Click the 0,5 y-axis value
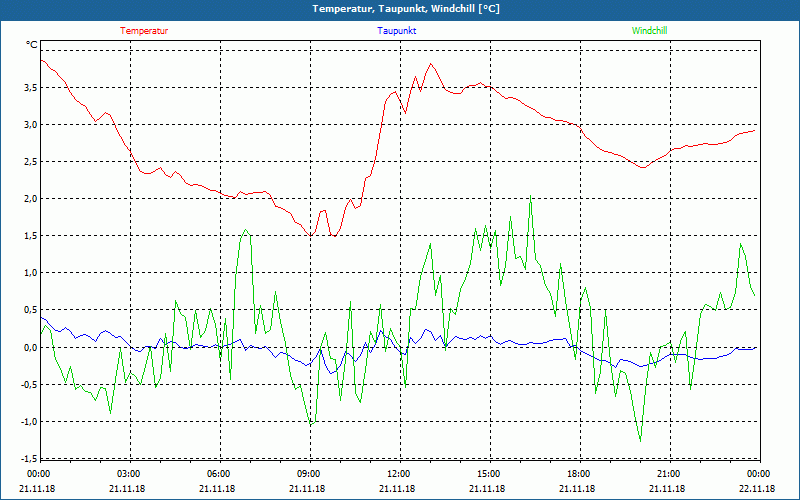The height and width of the screenshot is (500, 800). point(31,310)
